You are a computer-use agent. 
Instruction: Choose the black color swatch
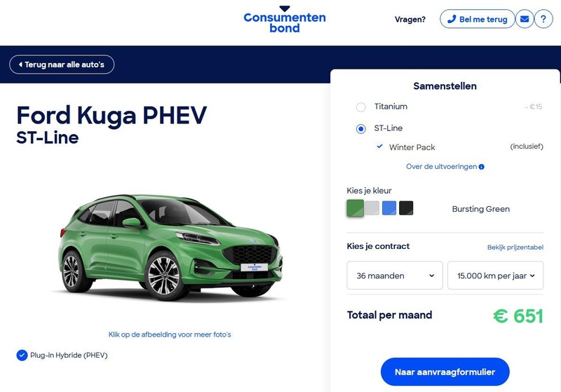click(406, 208)
